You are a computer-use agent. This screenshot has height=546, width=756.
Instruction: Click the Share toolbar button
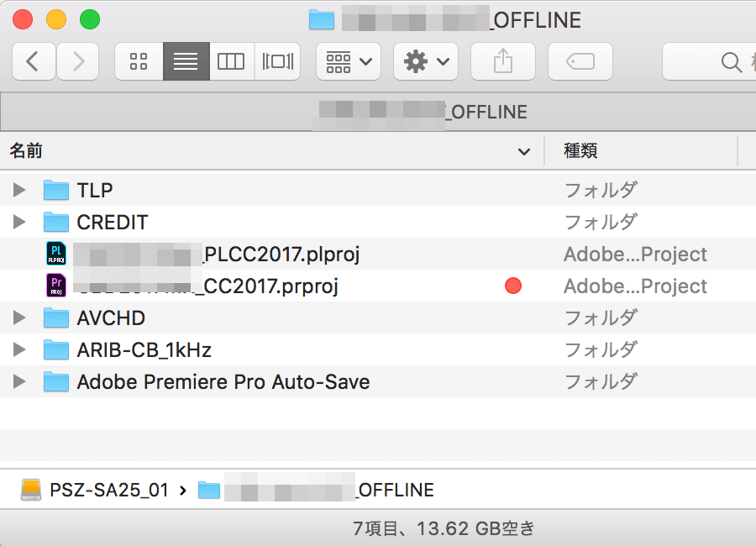click(x=502, y=61)
